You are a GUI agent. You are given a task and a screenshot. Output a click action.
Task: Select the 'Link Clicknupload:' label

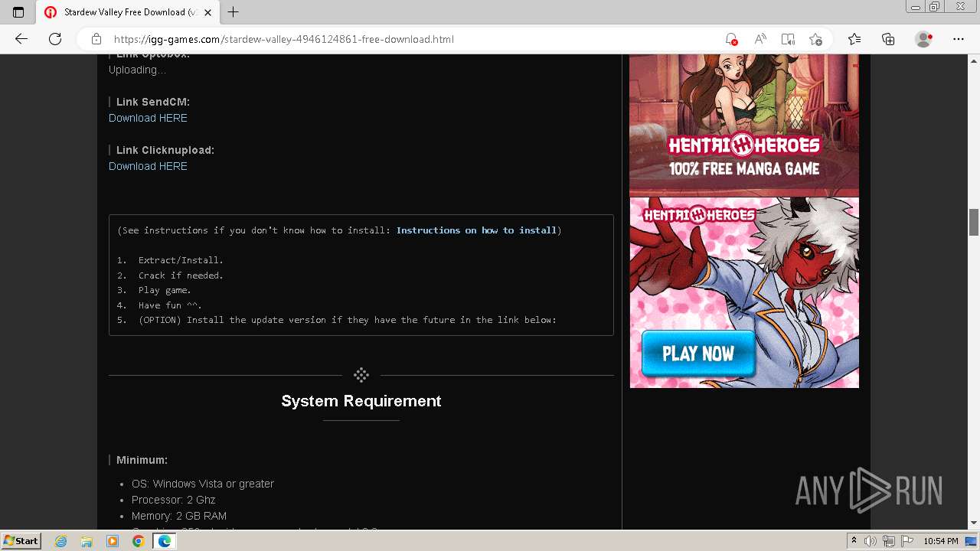(165, 150)
